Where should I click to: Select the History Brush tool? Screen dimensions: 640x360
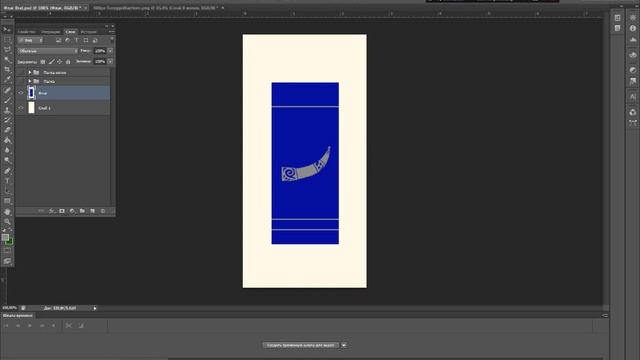(7, 120)
